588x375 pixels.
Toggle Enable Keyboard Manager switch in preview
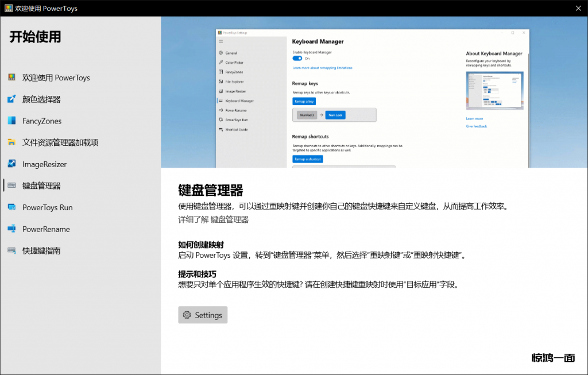[297, 58]
